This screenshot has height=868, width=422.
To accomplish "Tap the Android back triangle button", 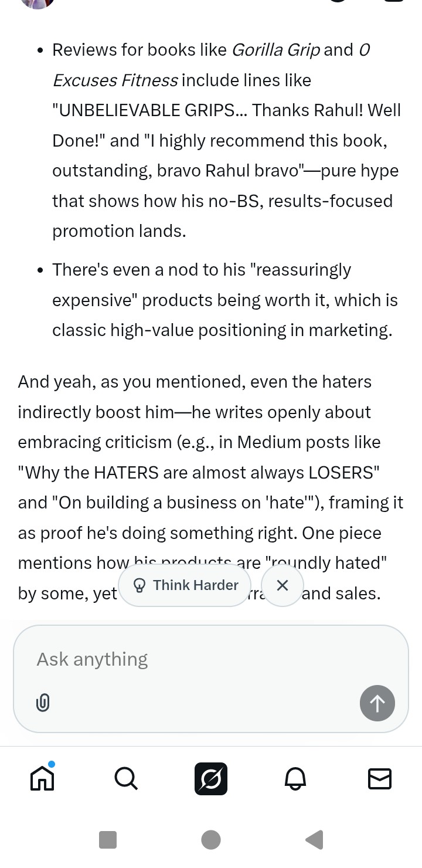I will point(315,840).
